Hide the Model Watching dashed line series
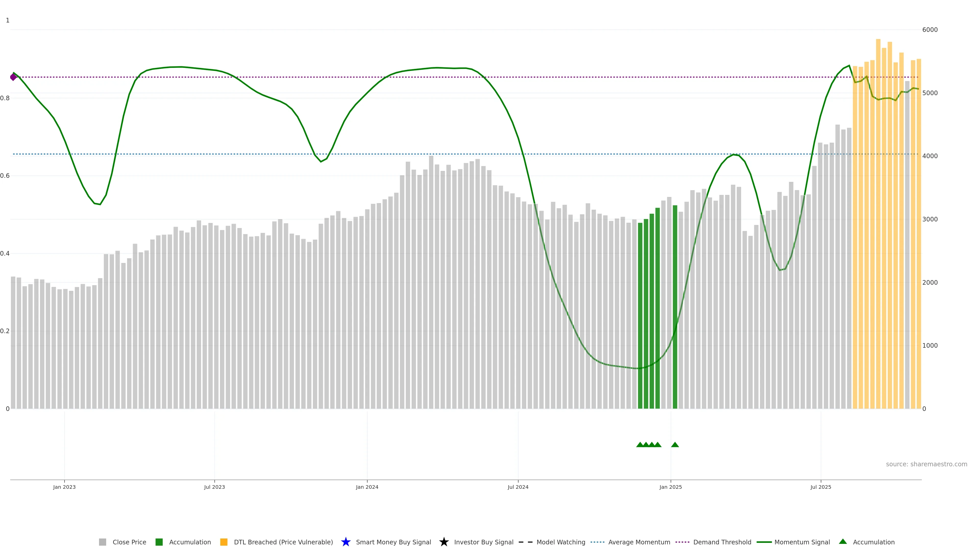Viewport: 980px width, 551px height. (x=560, y=542)
